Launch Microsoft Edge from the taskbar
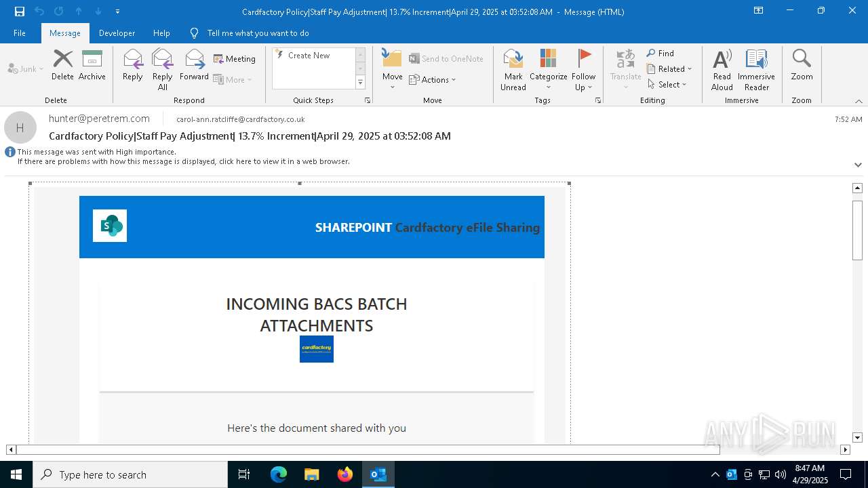This screenshot has width=868, height=488. 279,474
